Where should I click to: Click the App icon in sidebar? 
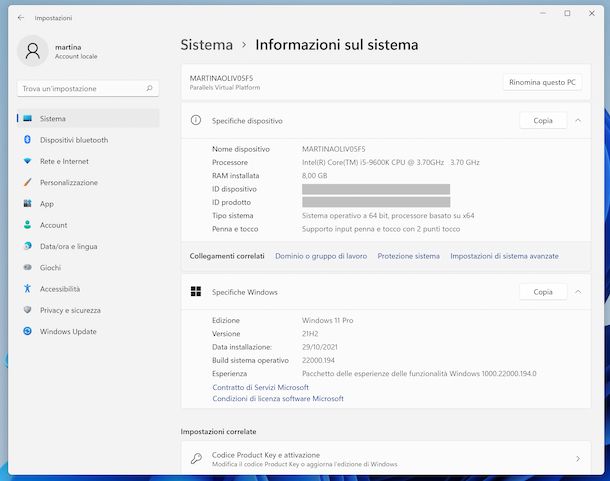pos(27,204)
